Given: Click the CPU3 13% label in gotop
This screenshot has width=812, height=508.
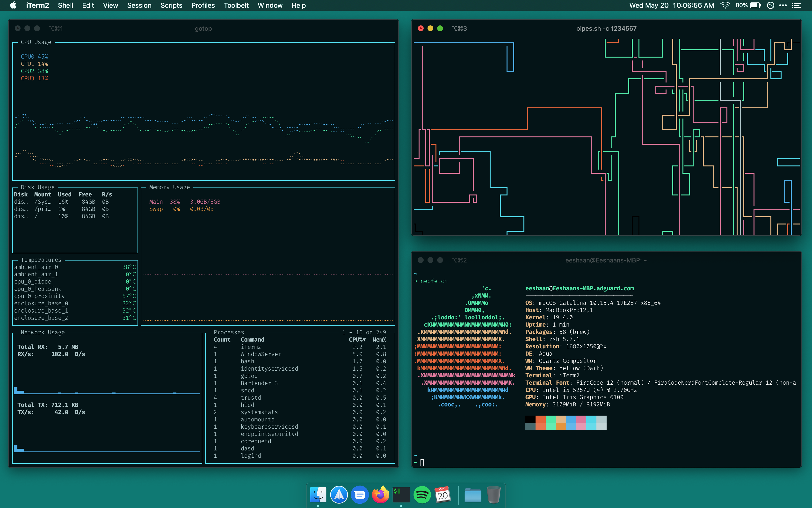Looking at the screenshot, I should click(34, 78).
